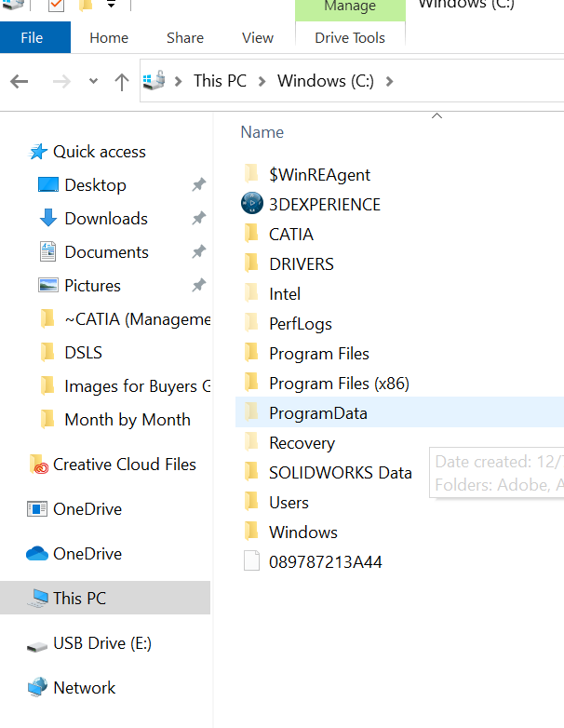Click the Properties checkmark icon in quick access toolbar
The height and width of the screenshot is (728, 564).
tap(56, 5)
